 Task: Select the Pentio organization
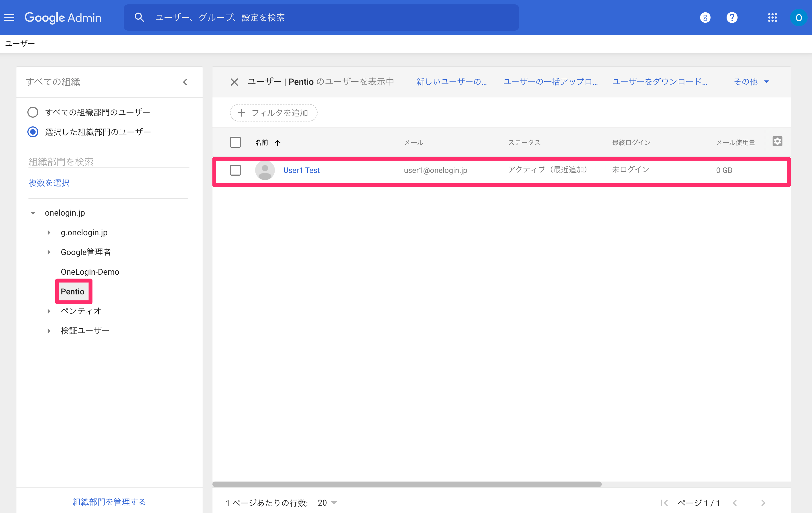73,292
